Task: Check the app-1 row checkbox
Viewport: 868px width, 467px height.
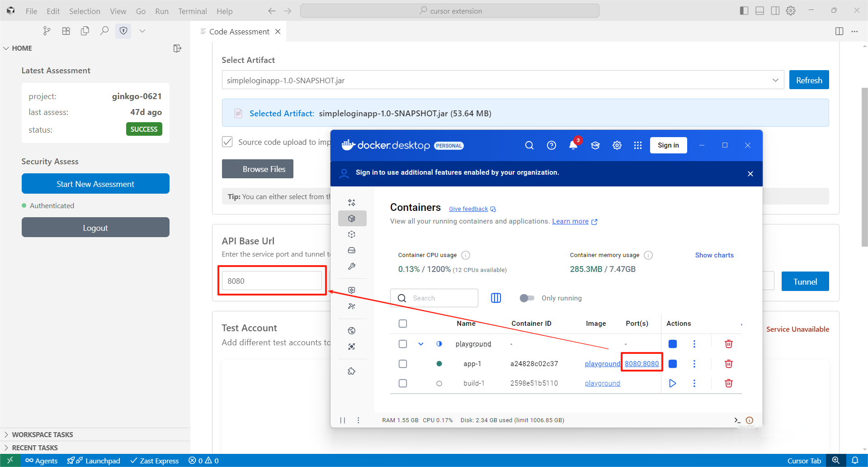Action: coord(403,364)
